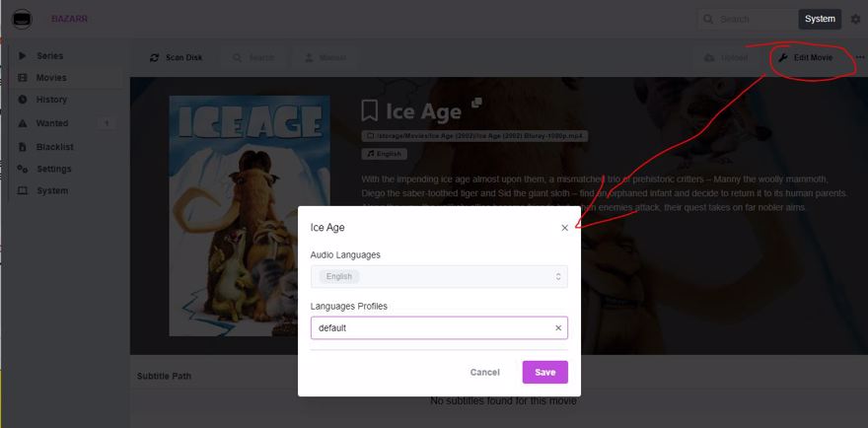Click external link icon next to title
The width and height of the screenshot is (868, 428).
(476, 103)
